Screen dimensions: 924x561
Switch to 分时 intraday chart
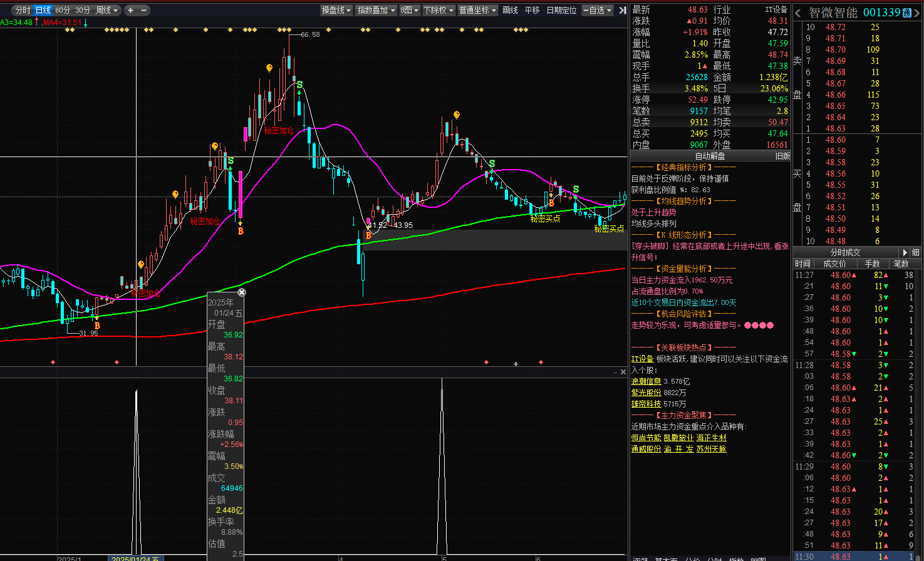pyautogui.click(x=23, y=10)
